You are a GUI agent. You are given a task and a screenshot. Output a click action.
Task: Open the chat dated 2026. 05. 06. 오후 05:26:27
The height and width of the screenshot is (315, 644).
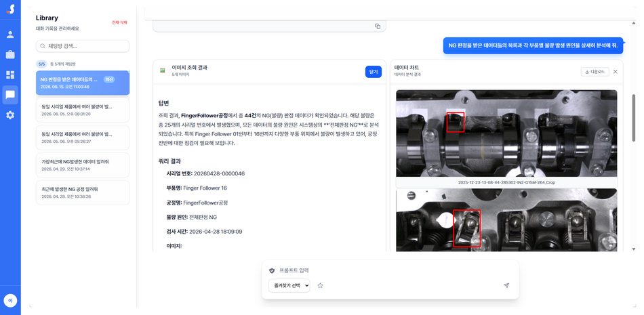click(x=83, y=138)
